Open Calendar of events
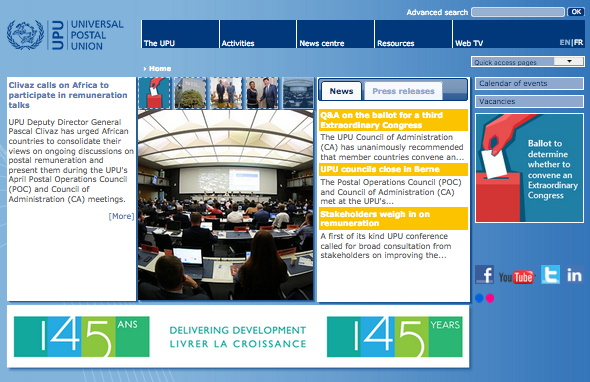 (x=529, y=84)
